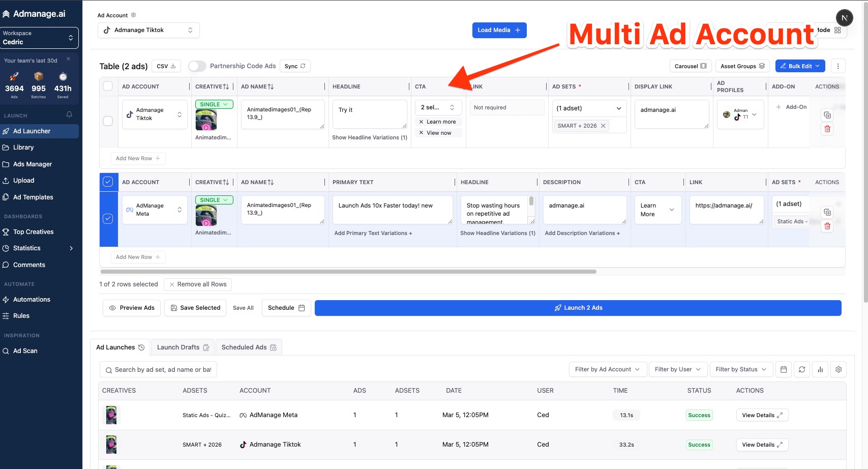
Task: Check the first table's header select-all checkbox
Action: point(108,86)
